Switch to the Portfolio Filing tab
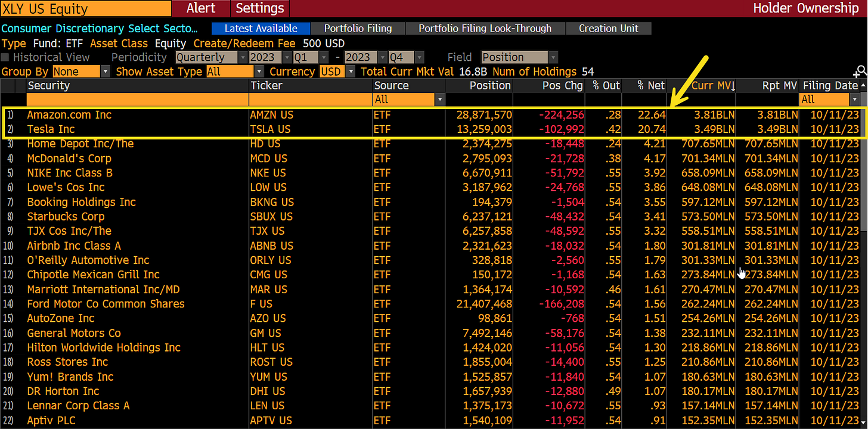The image size is (868, 429). point(358,28)
